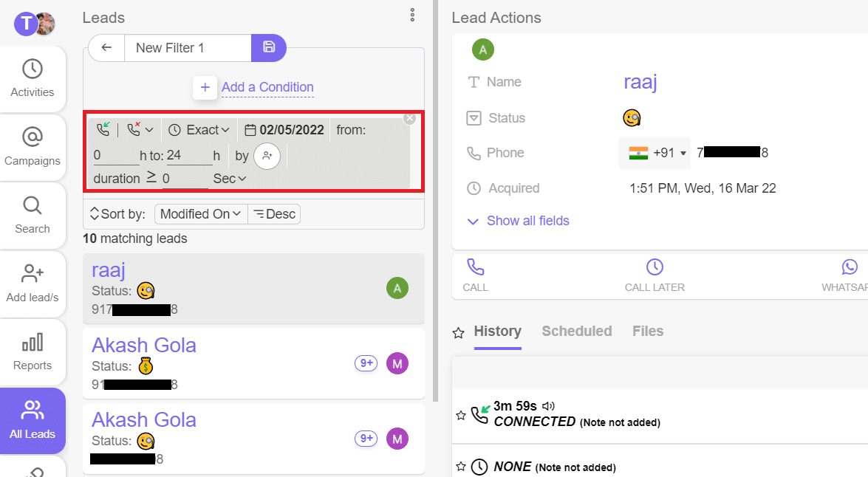Image resolution: width=868 pixels, height=477 pixels.
Task: Expand the lead details with Show all fields
Action: (527, 221)
